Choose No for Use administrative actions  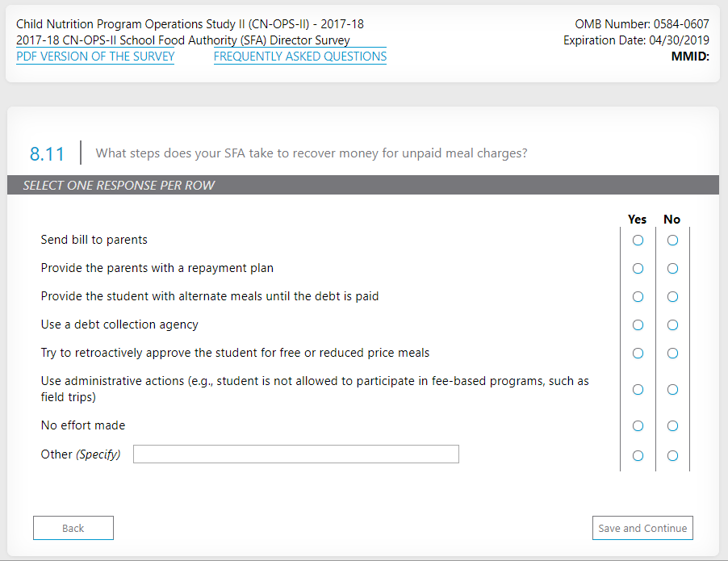click(x=672, y=390)
